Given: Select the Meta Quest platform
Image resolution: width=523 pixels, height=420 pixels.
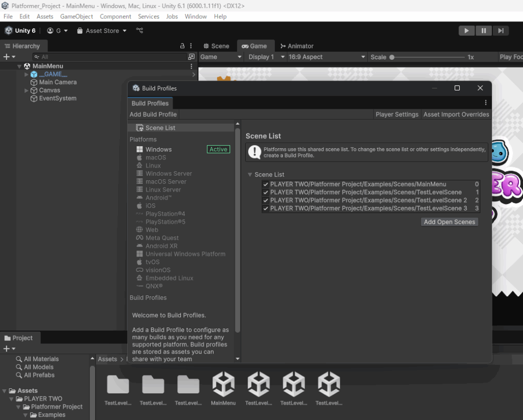Looking at the screenshot, I should [181, 238].
